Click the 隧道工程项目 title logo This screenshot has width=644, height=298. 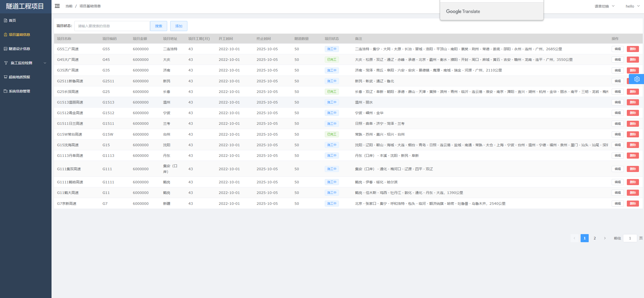25,6
